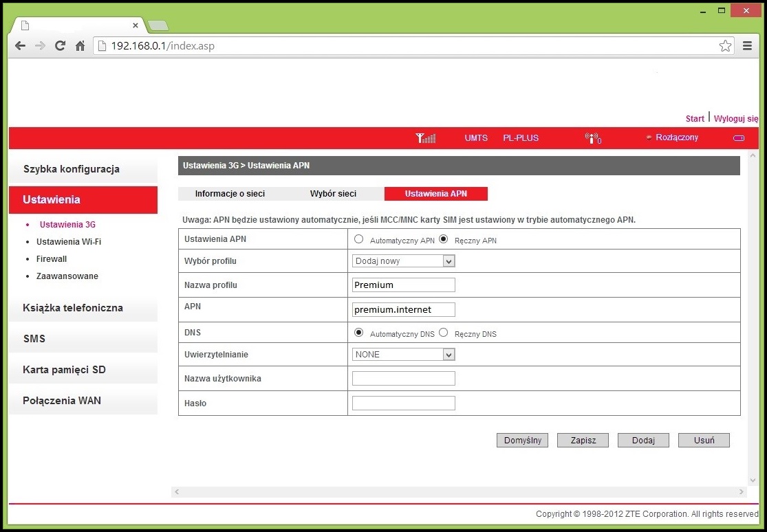
Task: Open a new browser tab
Action: coord(158,25)
